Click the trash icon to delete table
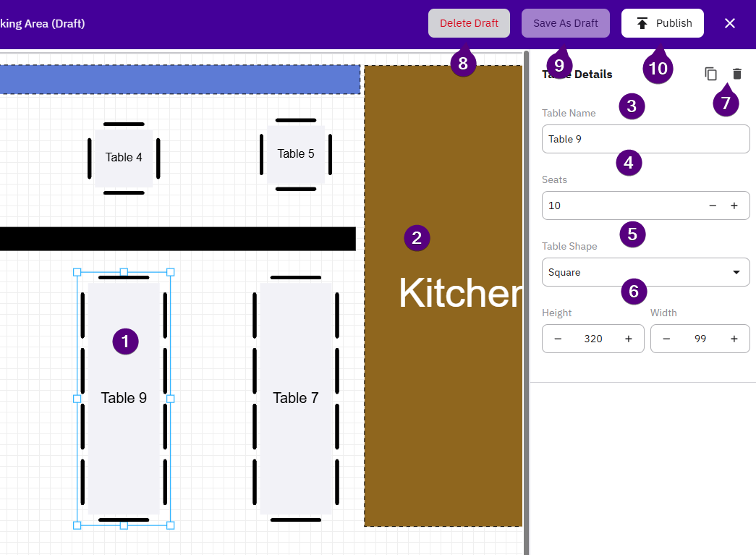 pyautogui.click(x=736, y=74)
